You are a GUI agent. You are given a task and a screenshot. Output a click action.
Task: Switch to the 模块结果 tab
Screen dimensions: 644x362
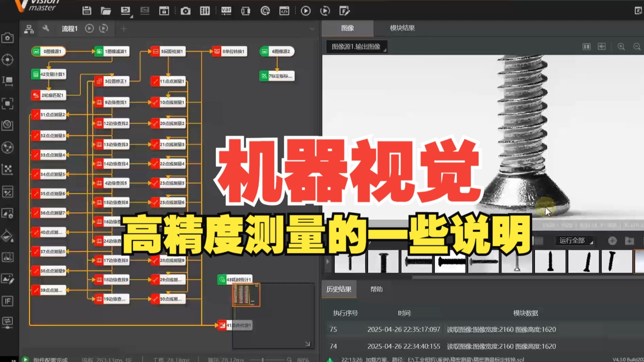pyautogui.click(x=402, y=28)
